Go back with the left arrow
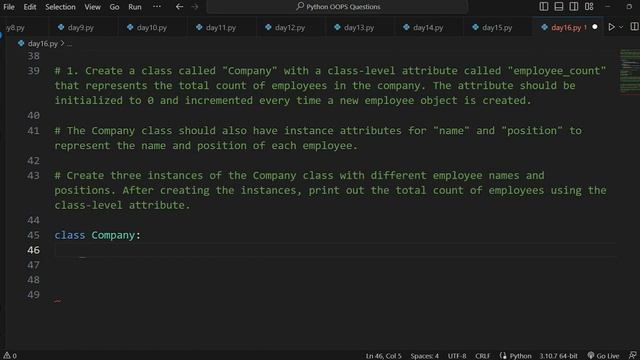The width and height of the screenshot is (640, 360). pos(179,7)
